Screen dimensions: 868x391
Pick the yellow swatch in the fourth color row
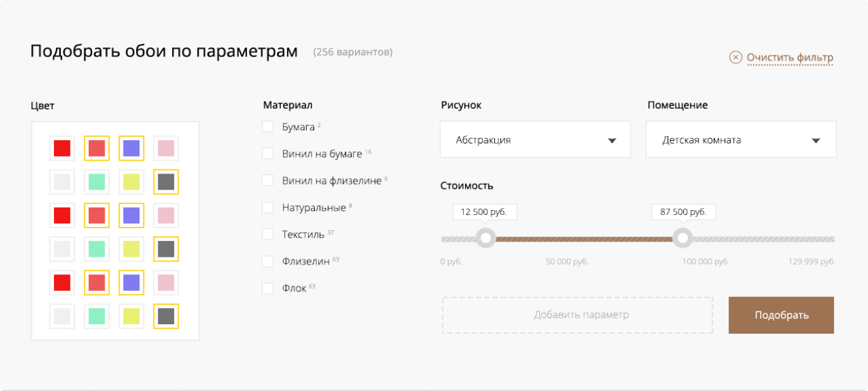[131, 249]
